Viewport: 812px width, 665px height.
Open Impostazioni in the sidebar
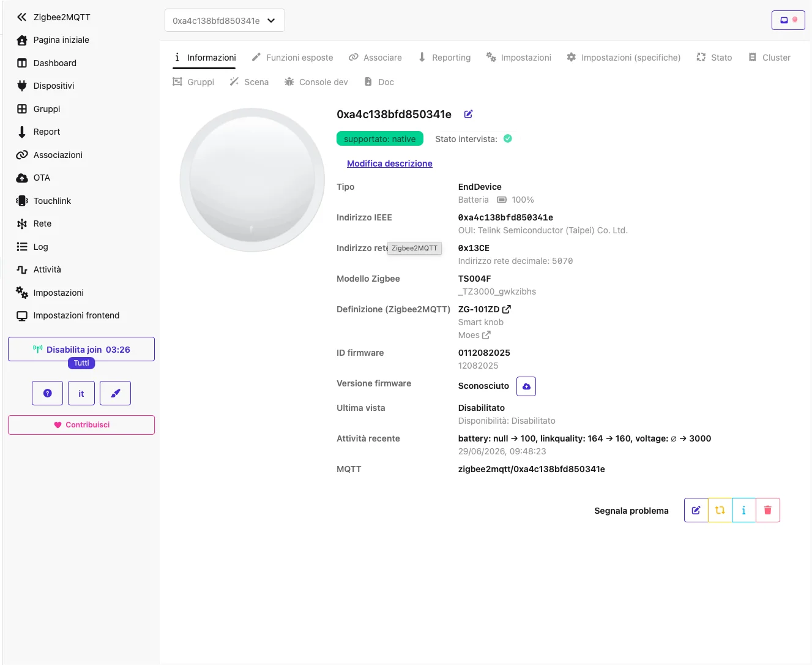tap(50, 293)
